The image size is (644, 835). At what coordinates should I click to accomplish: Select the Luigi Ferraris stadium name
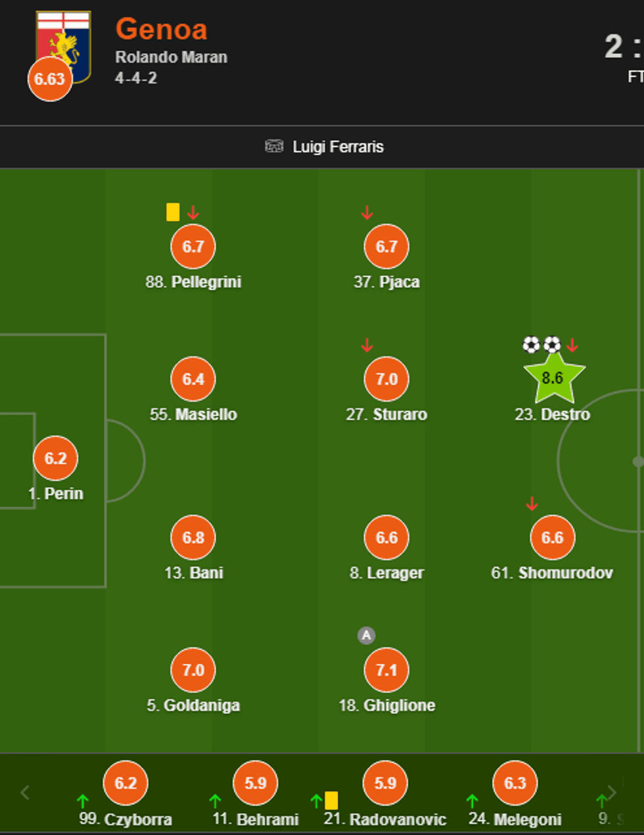(338, 147)
